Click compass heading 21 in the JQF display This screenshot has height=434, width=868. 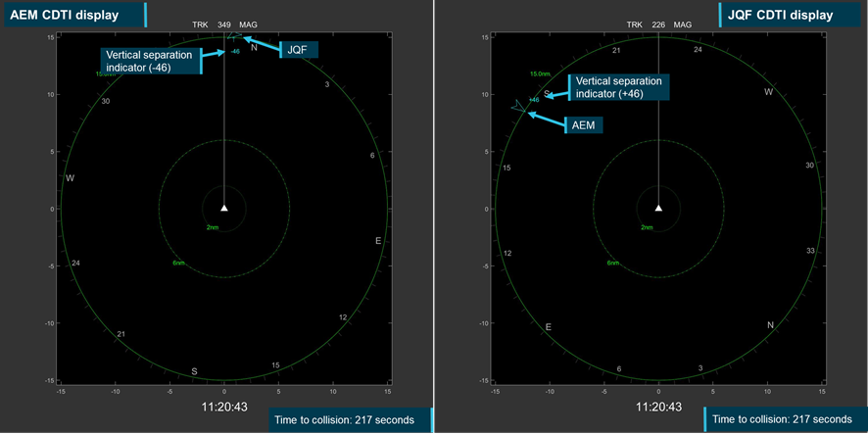pos(615,50)
